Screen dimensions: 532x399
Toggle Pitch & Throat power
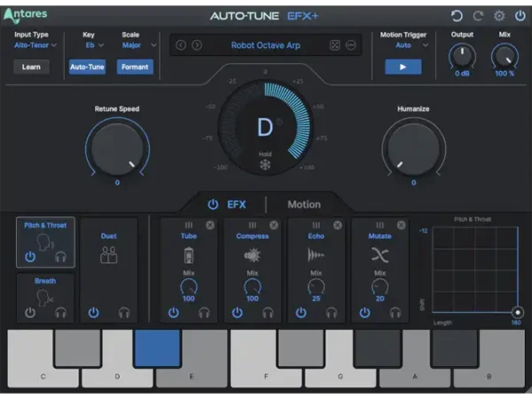click(x=30, y=257)
